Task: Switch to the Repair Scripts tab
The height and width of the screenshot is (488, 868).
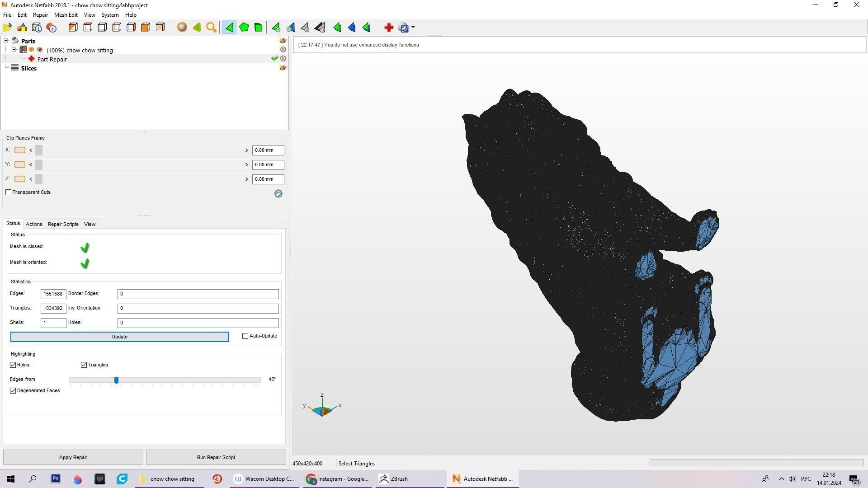Action: [63, 224]
